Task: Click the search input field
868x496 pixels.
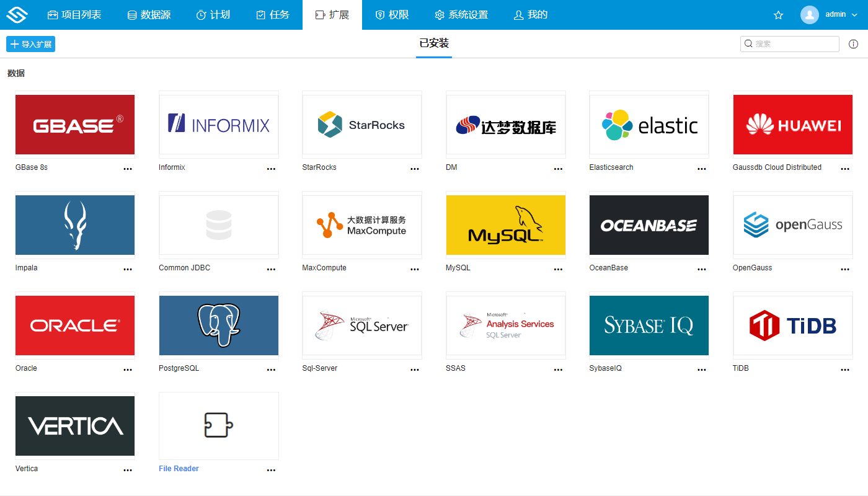Action: 789,43
